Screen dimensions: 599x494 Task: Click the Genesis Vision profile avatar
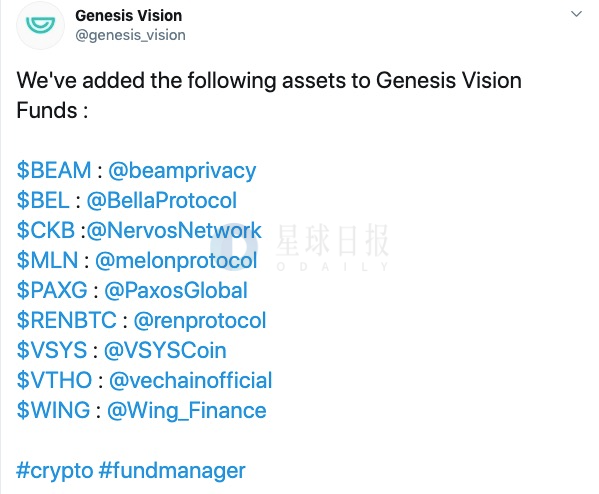(40, 26)
